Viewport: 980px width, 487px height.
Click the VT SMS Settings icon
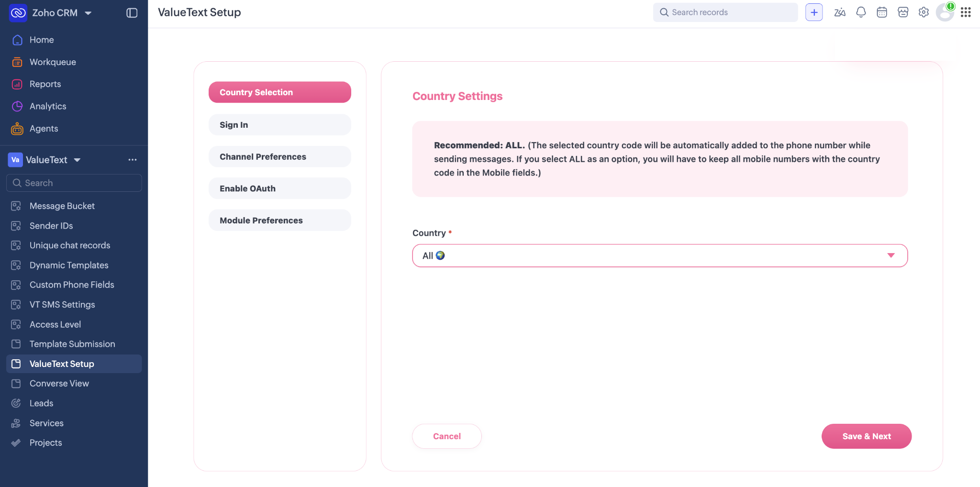[16, 305]
